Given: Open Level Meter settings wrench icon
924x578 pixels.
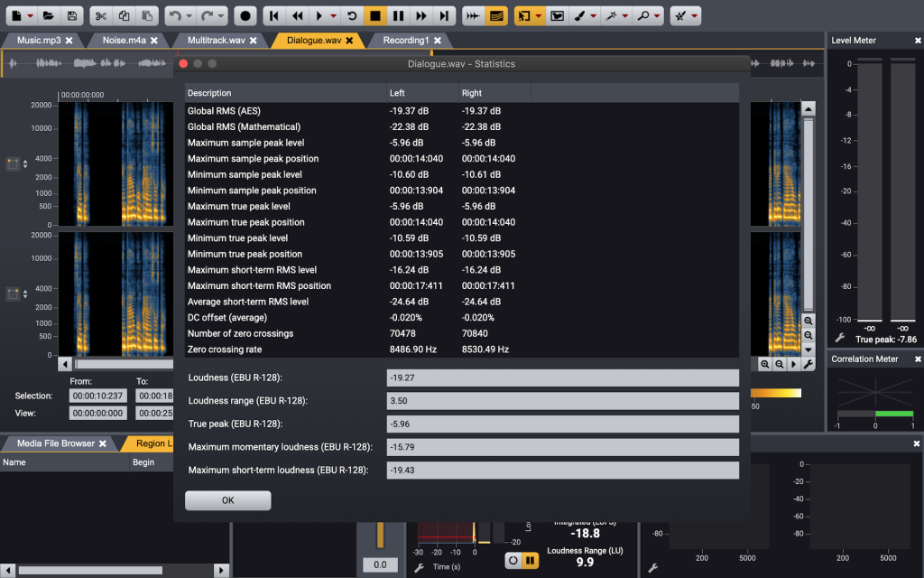Looking at the screenshot, I should tap(839, 338).
